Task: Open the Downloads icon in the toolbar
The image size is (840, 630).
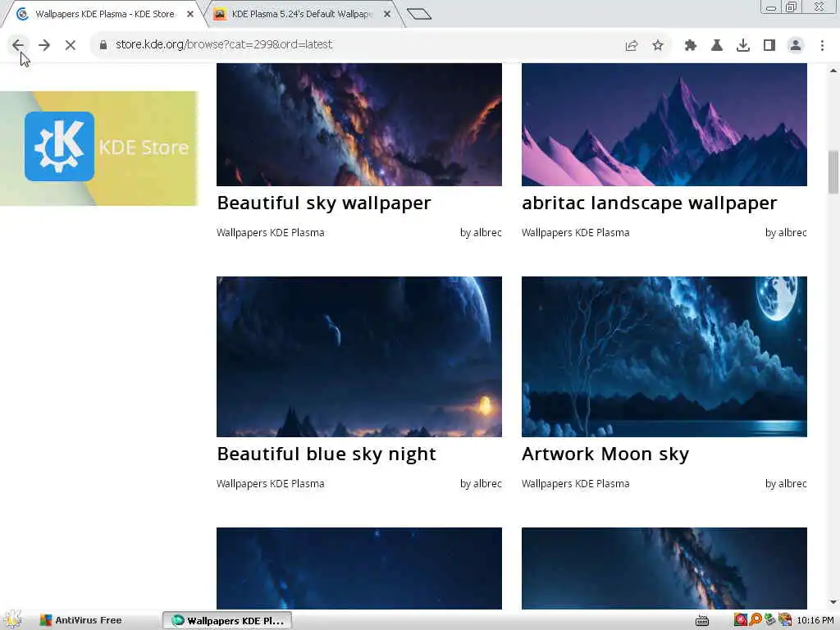Action: (x=743, y=46)
